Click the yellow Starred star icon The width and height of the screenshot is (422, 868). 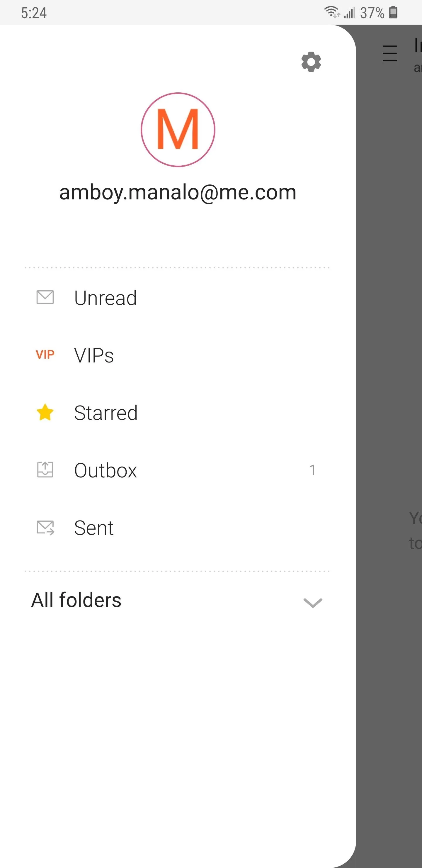click(45, 412)
